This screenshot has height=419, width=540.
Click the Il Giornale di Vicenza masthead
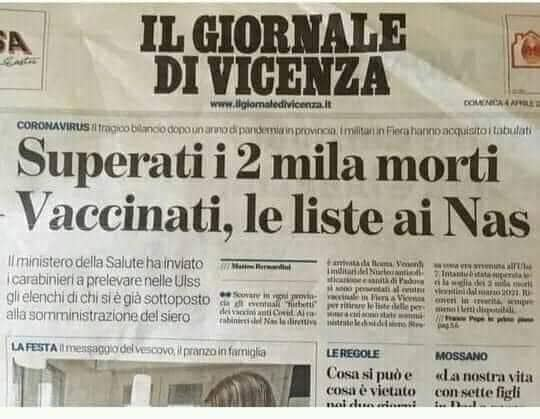point(273,54)
